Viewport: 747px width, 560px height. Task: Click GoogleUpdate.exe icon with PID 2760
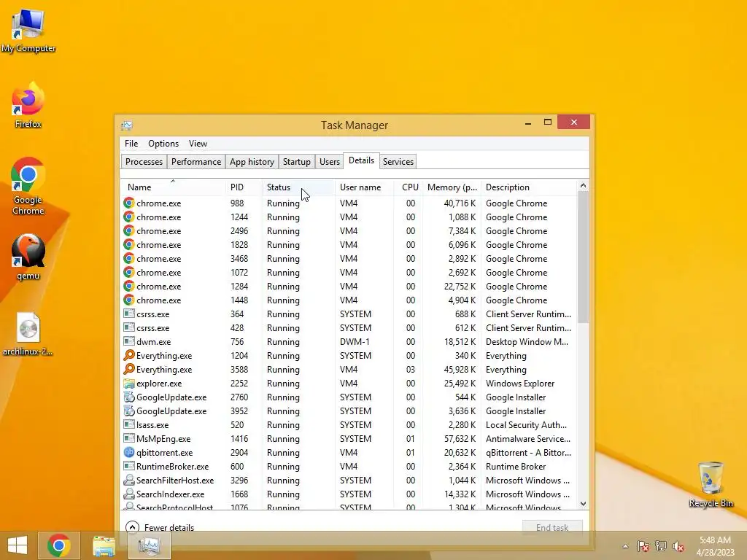pos(128,397)
